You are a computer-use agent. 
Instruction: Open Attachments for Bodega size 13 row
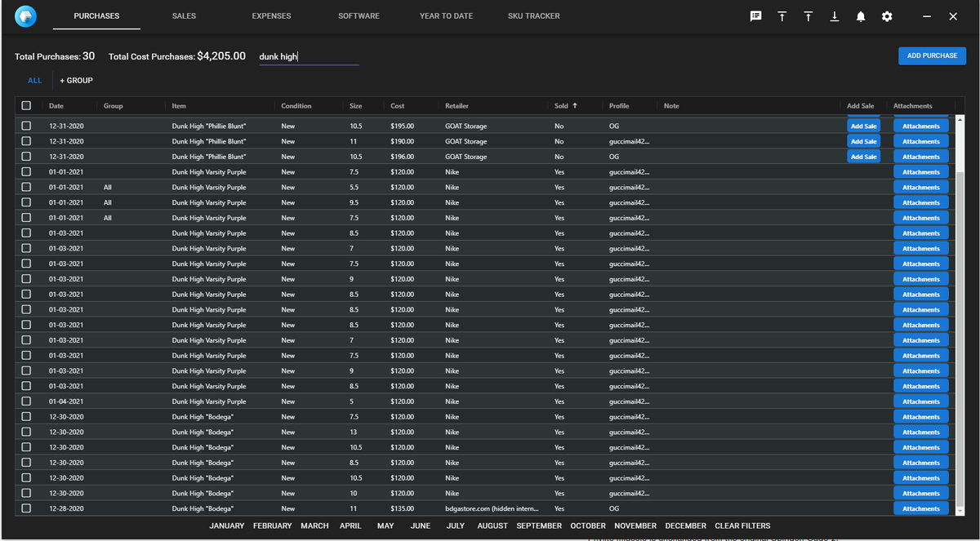921,432
